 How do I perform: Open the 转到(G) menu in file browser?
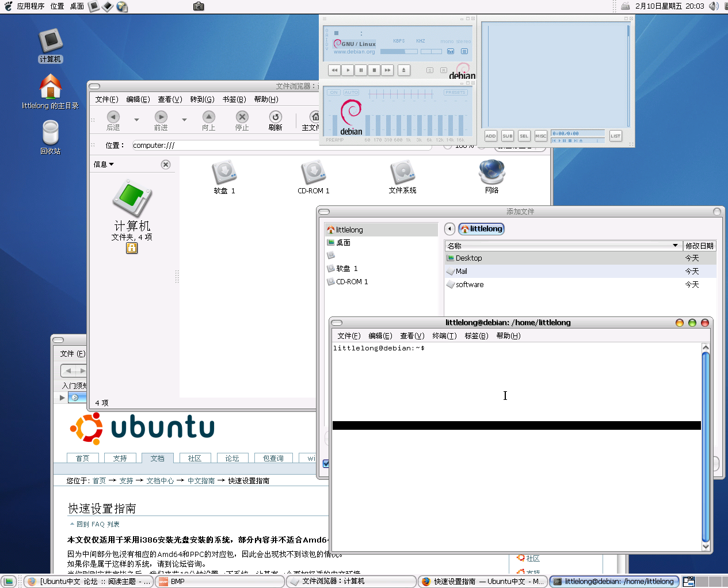click(203, 100)
